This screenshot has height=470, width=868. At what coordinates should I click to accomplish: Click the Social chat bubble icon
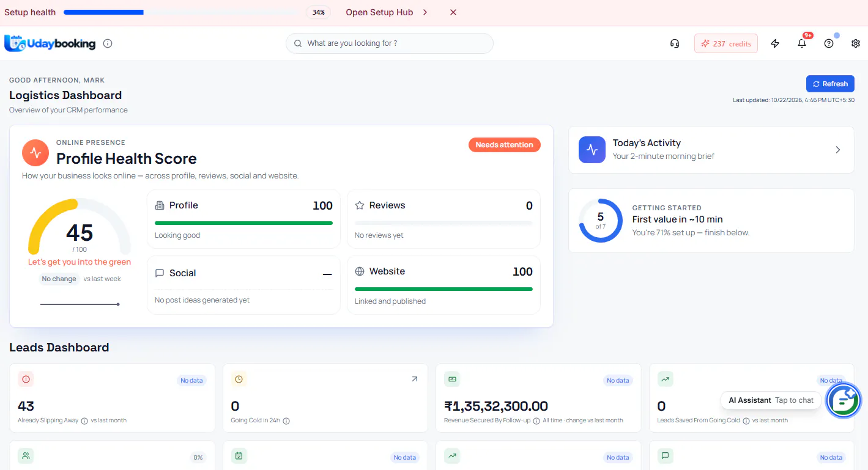pyautogui.click(x=160, y=273)
